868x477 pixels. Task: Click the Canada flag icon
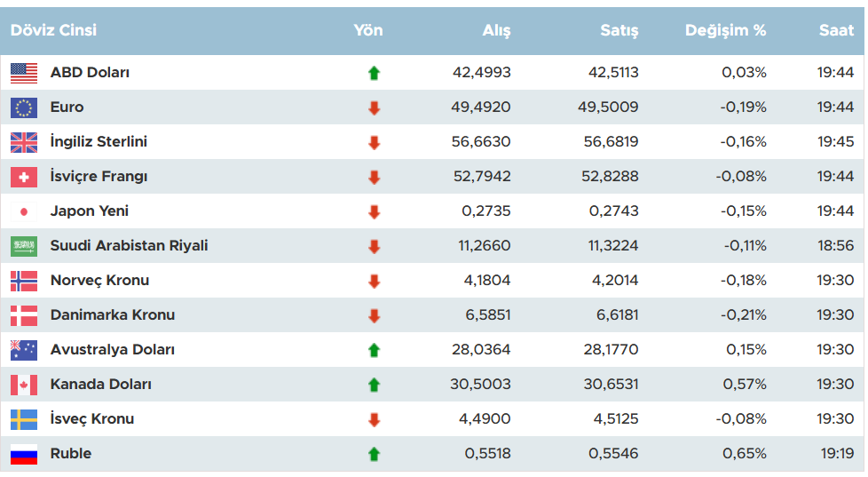tap(24, 385)
